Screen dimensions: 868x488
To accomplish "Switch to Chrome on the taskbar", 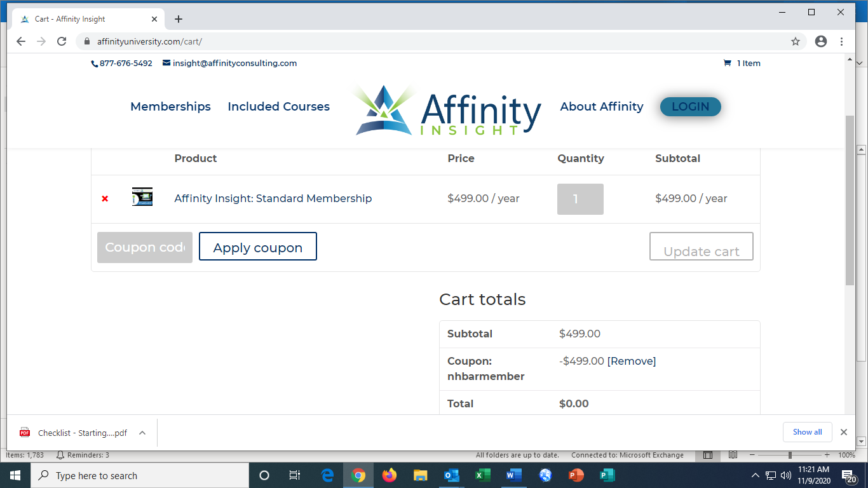I will [x=359, y=475].
